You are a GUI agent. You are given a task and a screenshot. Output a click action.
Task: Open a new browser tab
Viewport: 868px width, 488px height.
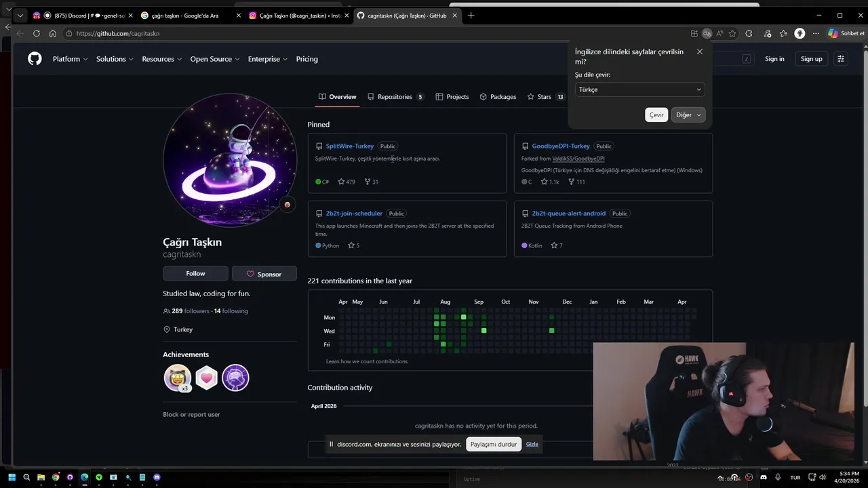pos(471,16)
